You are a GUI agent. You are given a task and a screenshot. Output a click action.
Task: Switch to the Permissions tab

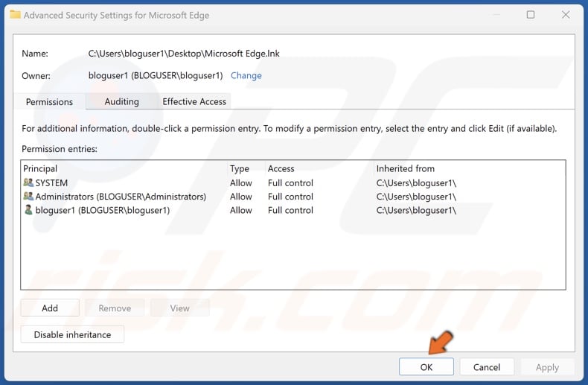coord(49,102)
